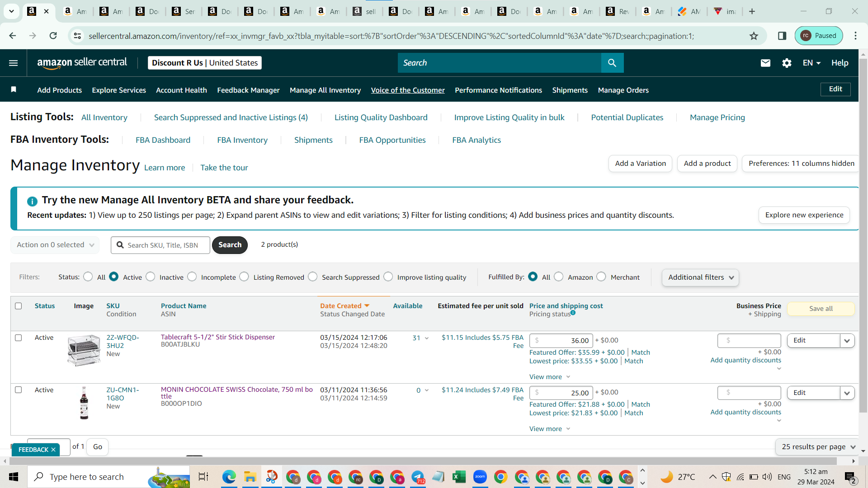Select the Search Suppressed status filter
The image size is (868, 488).
click(313, 277)
